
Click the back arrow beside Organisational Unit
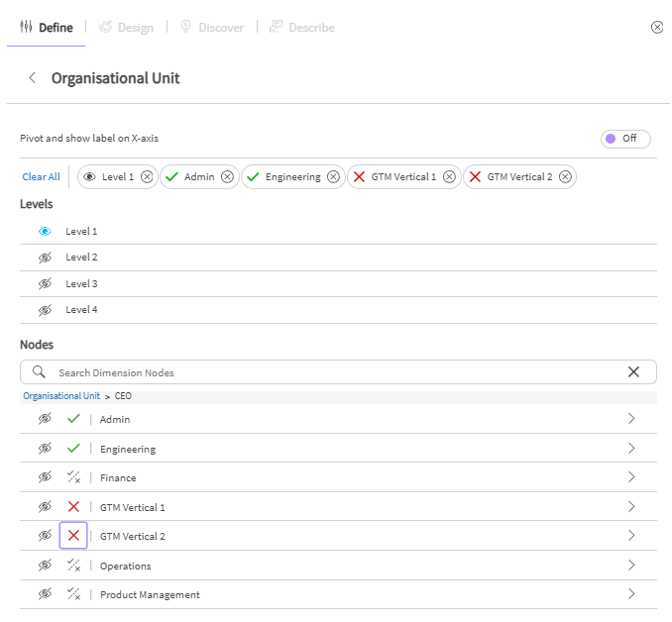click(x=32, y=78)
